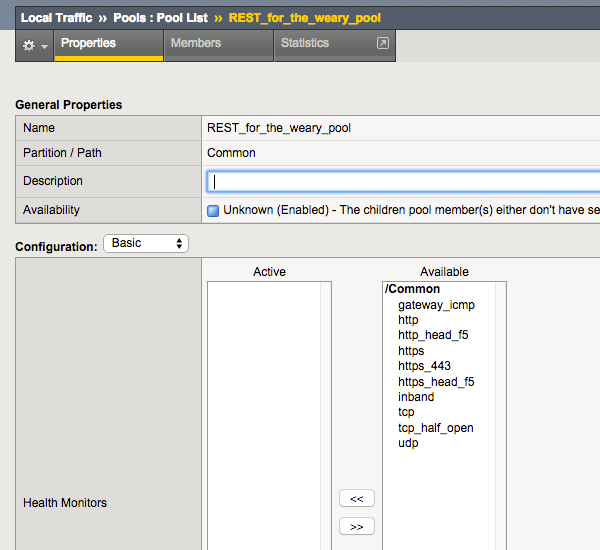Select tcp_half_open in Available list
The height and width of the screenshot is (550, 600).
pos(435,428)
